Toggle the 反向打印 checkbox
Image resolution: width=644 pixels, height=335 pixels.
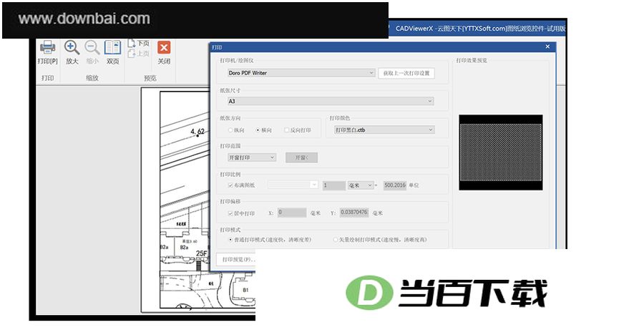[x=287, y=130]
